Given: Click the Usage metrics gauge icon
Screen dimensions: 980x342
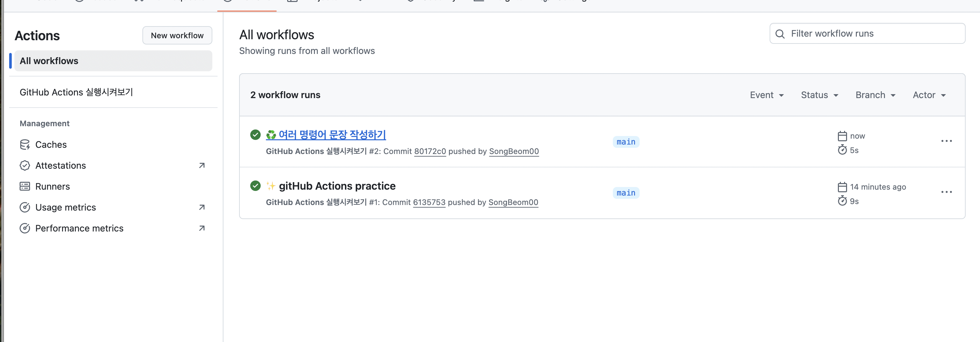Looking at the screenshot, I should coord(25,208).
